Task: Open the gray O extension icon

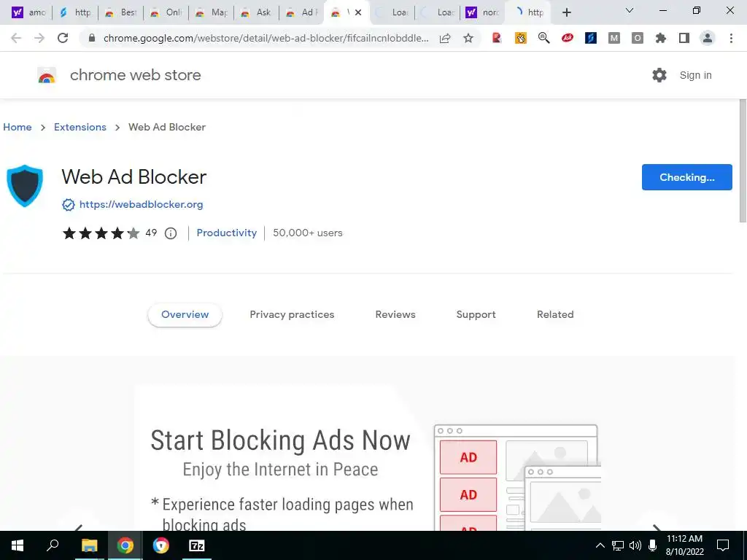Action: pos(638,38)
